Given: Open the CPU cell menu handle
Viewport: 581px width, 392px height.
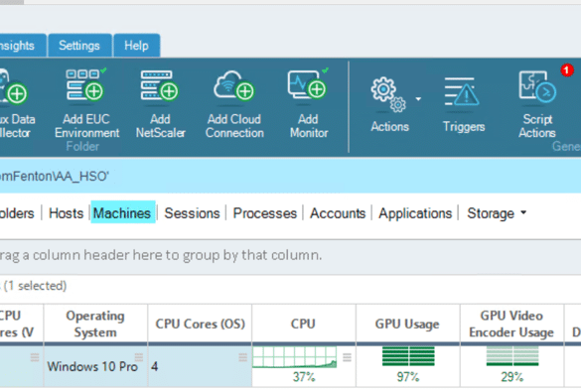Looking at the screenshot, I should point(347,357).
